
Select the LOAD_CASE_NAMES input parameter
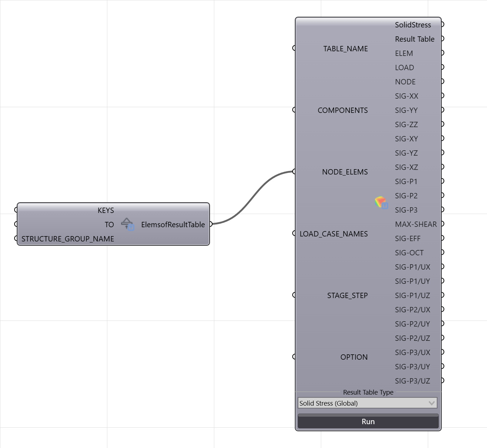pos(334,234)
